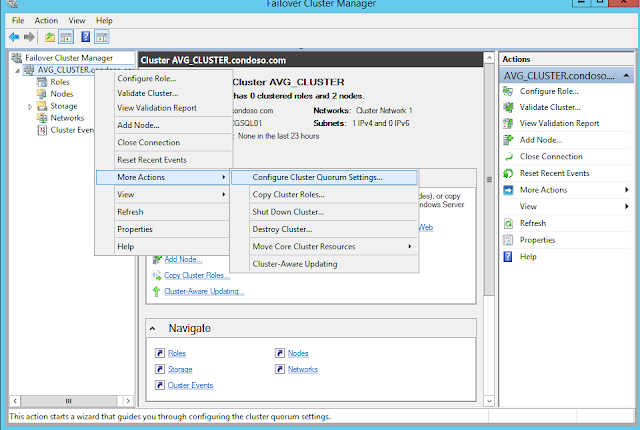Image resolution: width=640 pixels, height=430 pixels.
Task: Select Add Node in context menu
Action: [162, 125]
